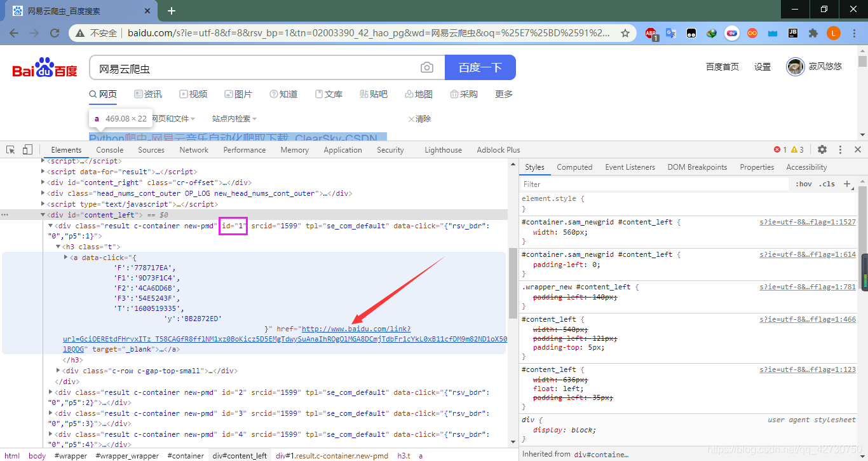Open the Google Translate extension icon
This screenshot has height=461, width=868.
click(x=671, y=33)
